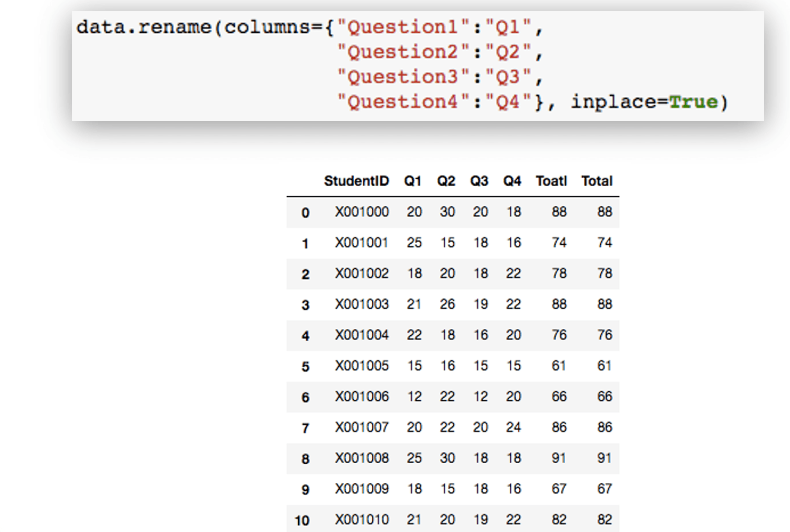Click the "Question1" string in code

(x=403, y=27)
